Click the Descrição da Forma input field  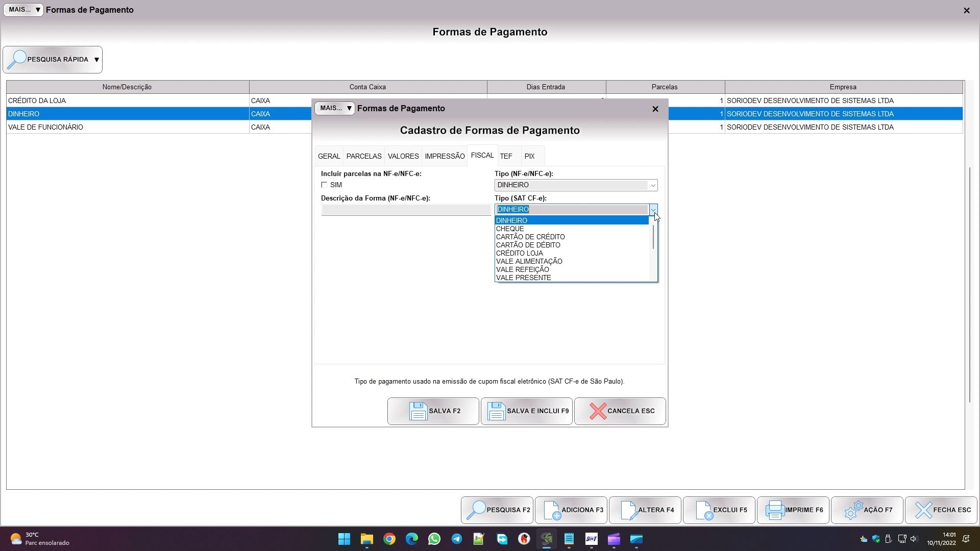405,210
